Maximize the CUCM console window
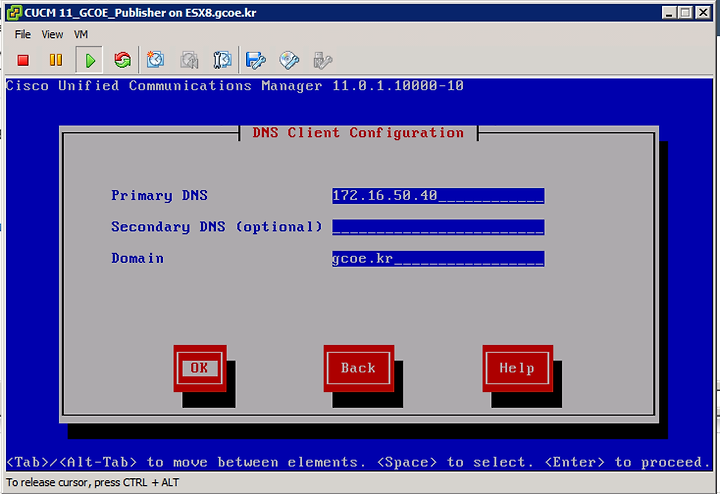 [686, 12]
